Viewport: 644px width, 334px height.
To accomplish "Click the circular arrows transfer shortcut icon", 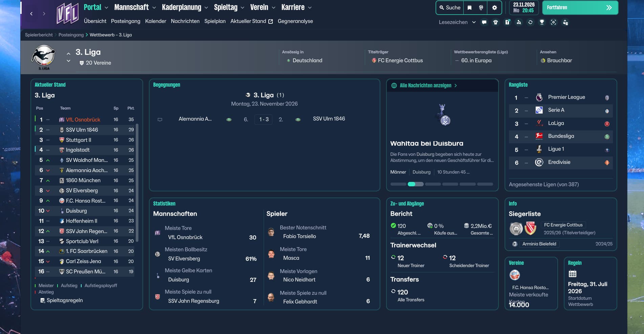I will [530, 22].
